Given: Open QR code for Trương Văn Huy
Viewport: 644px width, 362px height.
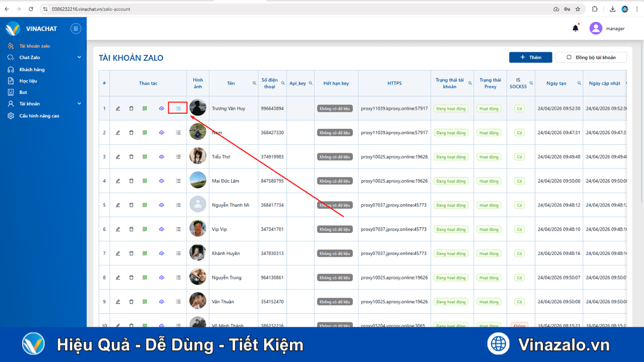Looking at the screenshot, I should (x=144, y=109).
